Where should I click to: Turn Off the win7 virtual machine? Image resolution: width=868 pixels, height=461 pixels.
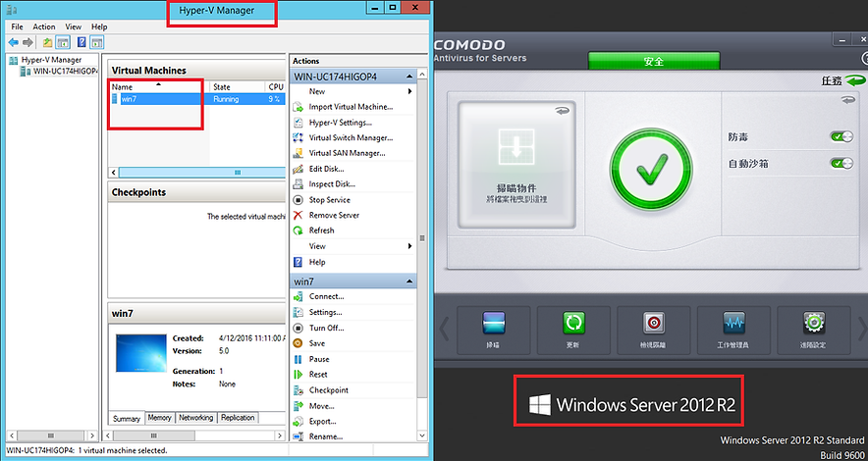click(x=327, y=328)
